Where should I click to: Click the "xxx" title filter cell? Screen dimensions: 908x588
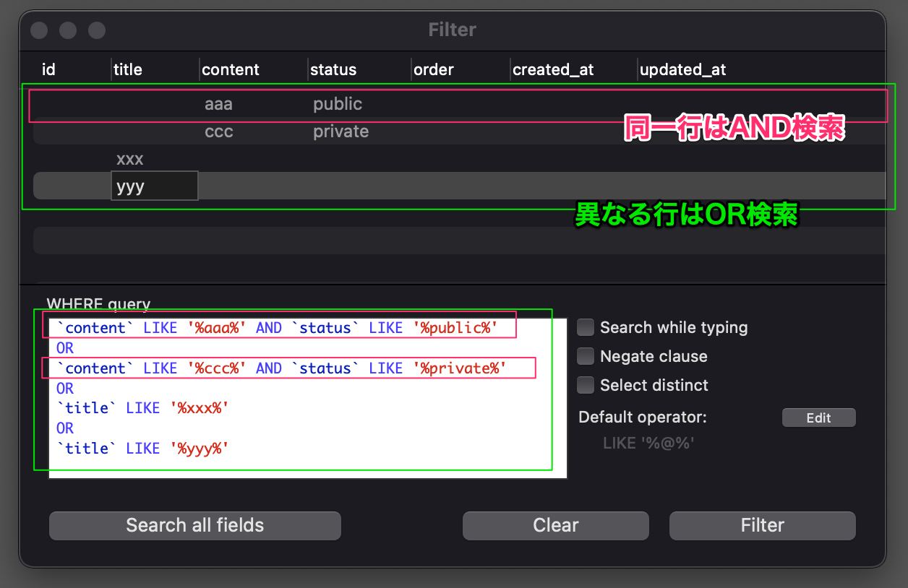[130, 159]
